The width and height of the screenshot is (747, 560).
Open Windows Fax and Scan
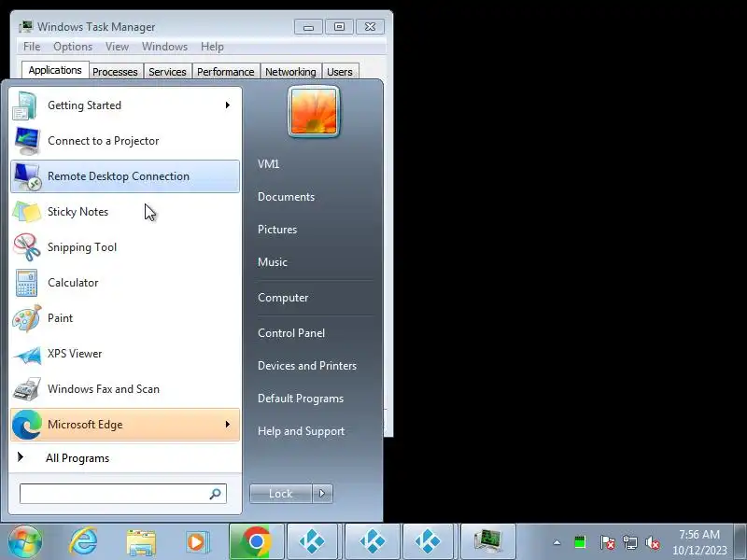(125, 389)
